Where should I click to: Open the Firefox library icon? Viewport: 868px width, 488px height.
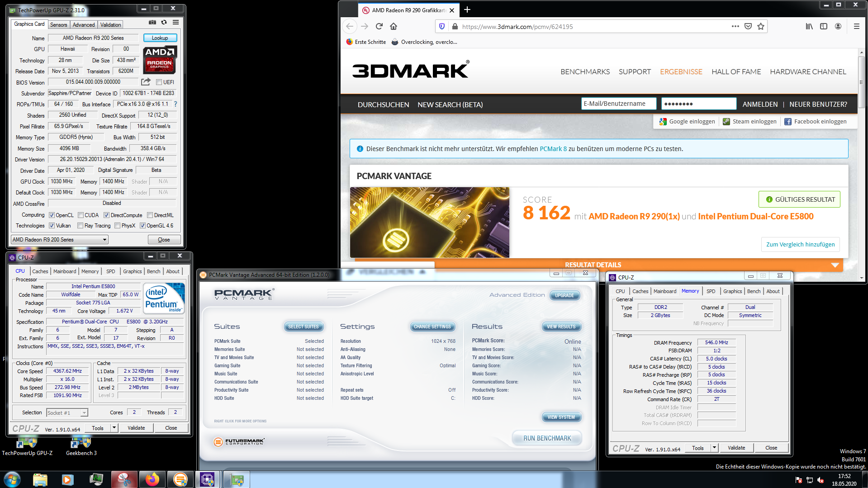(x=809, y=26)
